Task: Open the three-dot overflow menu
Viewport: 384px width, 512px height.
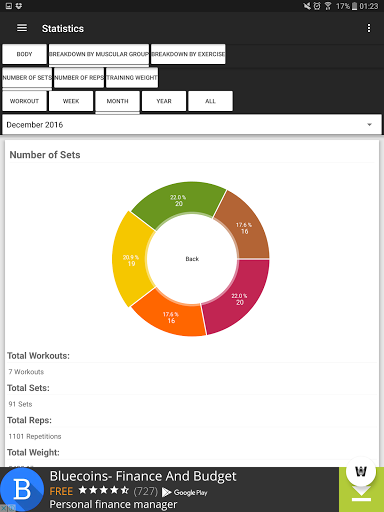Action: (369, 28)
